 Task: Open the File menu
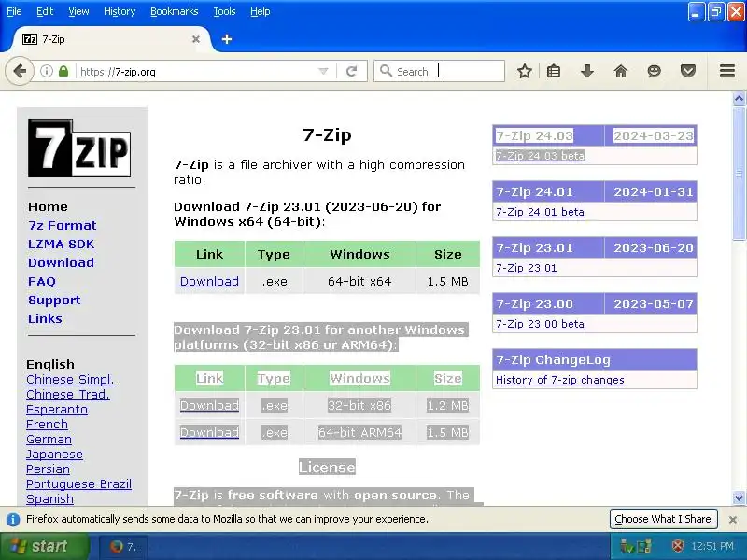(14, 11)
